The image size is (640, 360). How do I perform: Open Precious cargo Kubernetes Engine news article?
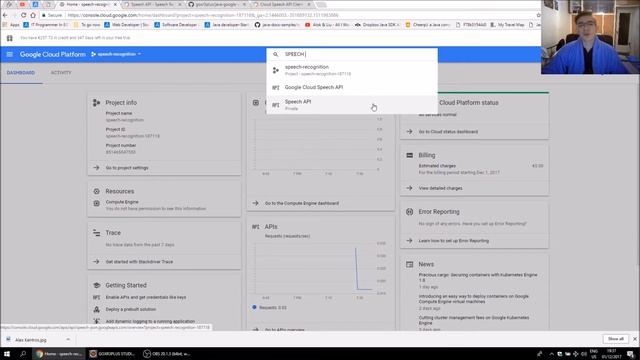click(x=478, y=278)
